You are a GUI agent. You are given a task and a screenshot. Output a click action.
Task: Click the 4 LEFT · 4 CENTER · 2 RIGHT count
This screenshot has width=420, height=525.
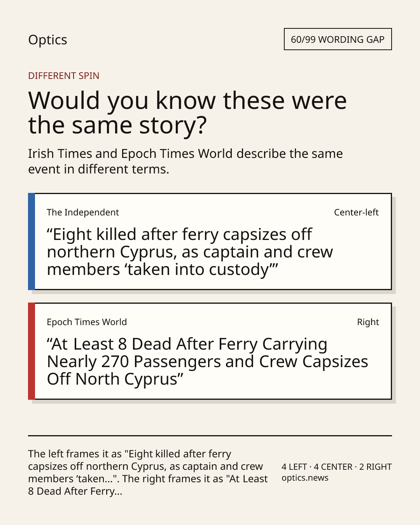click(336, 467)
